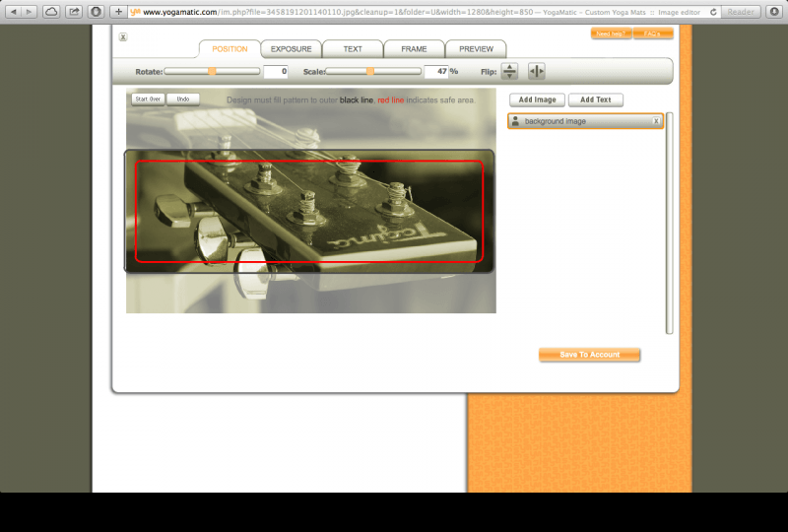The height and width of the screenshot is (532, 788).
Task: Remove the background image layer with X
Action: coord(656,121)
